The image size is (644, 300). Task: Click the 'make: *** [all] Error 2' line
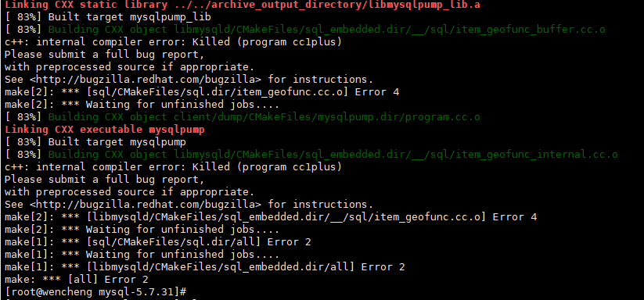(x=77, y=280)
